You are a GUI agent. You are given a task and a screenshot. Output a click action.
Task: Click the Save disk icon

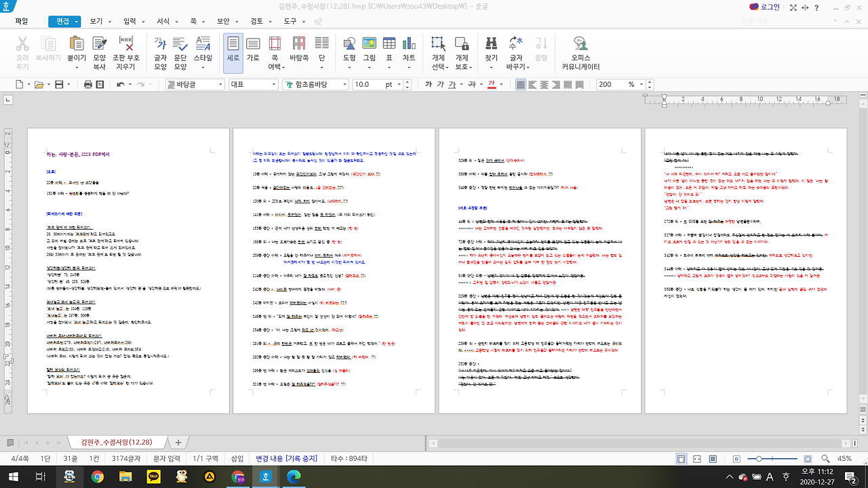point(59,85)
